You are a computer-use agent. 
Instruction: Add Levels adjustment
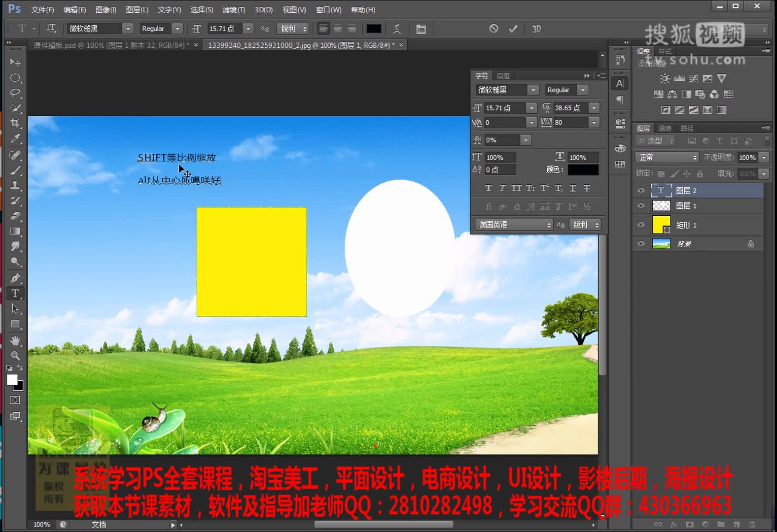[x=679, y=78]
